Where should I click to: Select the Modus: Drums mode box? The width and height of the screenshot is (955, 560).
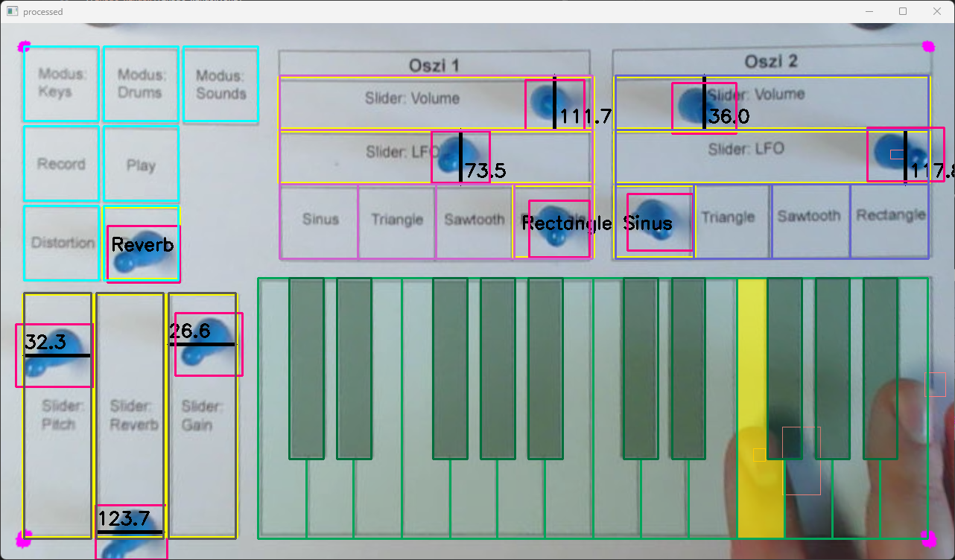[x=141, y=84]
